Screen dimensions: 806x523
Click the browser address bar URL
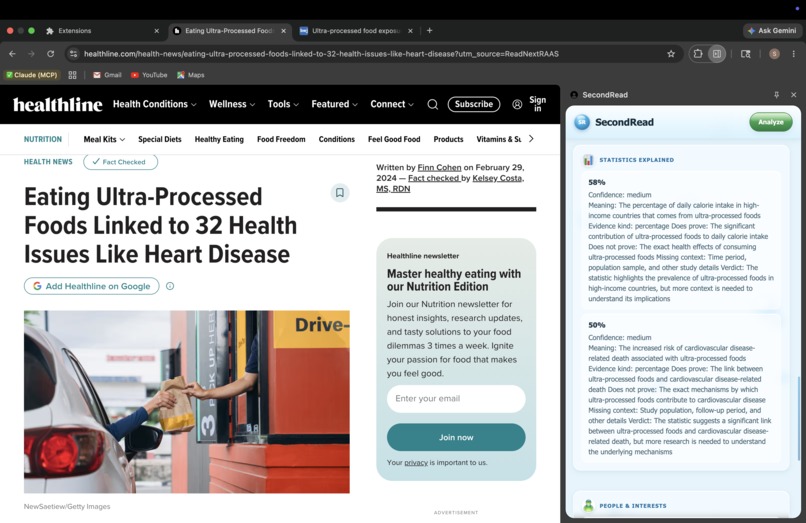[x=321, y=53]
